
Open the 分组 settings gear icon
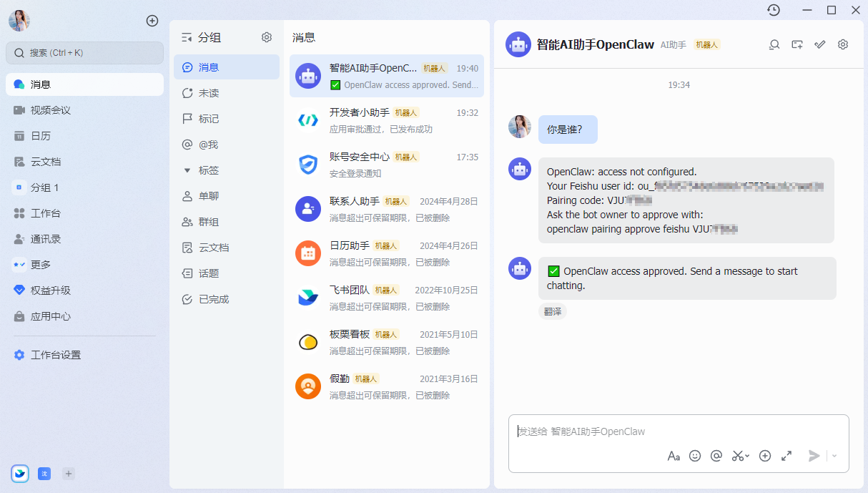pyautogui.click(x=267, y=37)
